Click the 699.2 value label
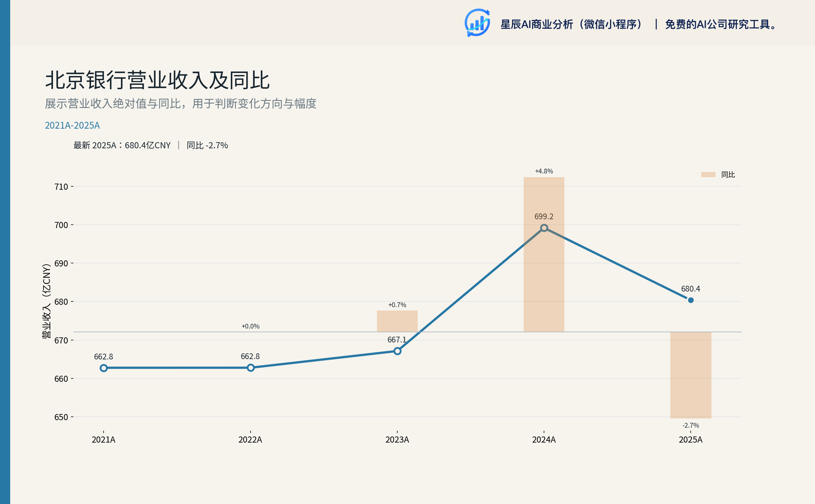The height and width of the screenshot is (504, 815). click(544, 217)
